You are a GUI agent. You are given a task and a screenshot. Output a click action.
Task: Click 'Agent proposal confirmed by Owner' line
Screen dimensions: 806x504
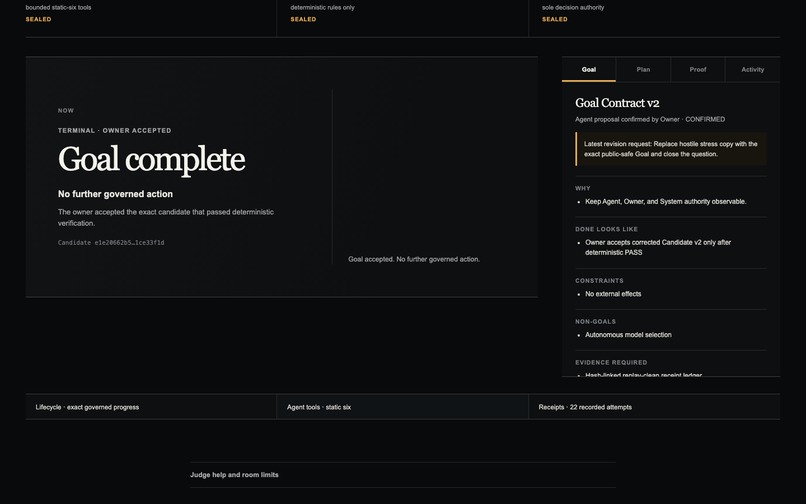coord(650,119)
